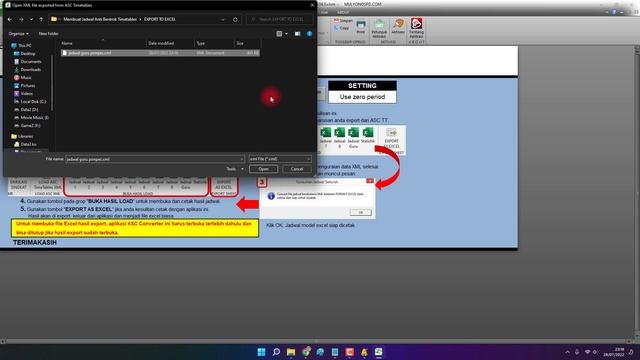The height and width of the screenshot is (360, 640).
Task: Refresh the folder with the refresh icon
Action: pyautogui.click(x=235, y=19)
